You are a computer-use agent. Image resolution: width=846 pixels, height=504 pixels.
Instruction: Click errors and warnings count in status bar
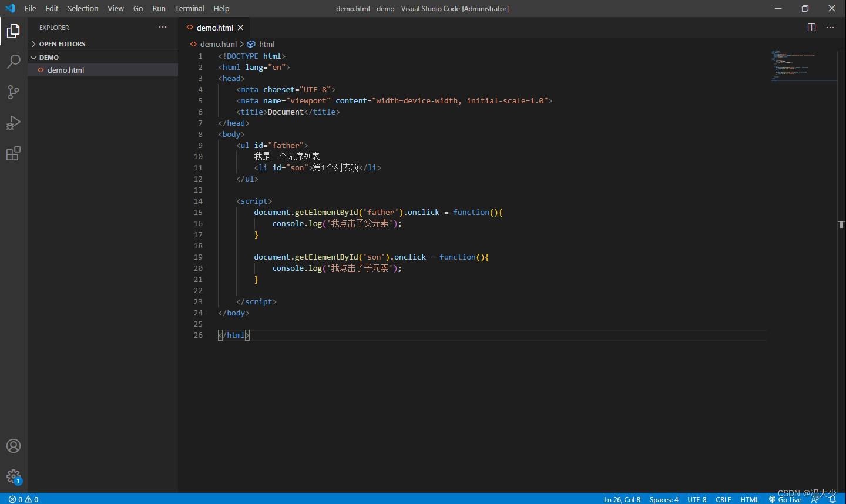click(23, 499)
